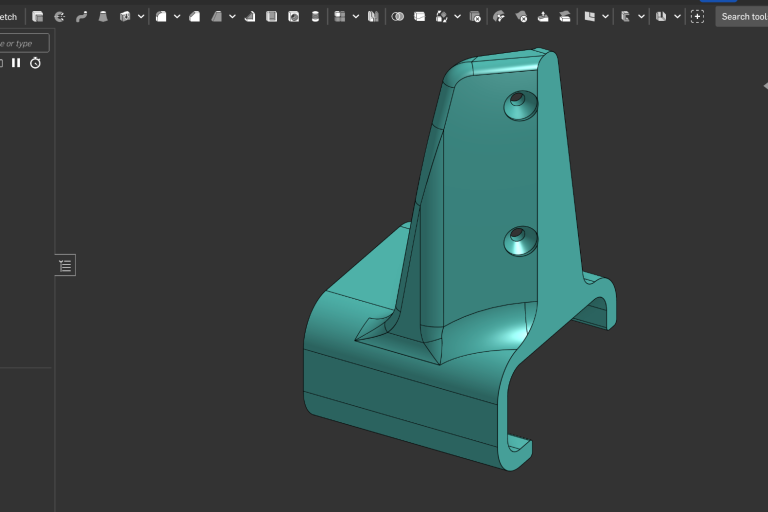The width and height of the screenshot is (768, 512).
Task: Click the Sketch button
Action: 8,17
